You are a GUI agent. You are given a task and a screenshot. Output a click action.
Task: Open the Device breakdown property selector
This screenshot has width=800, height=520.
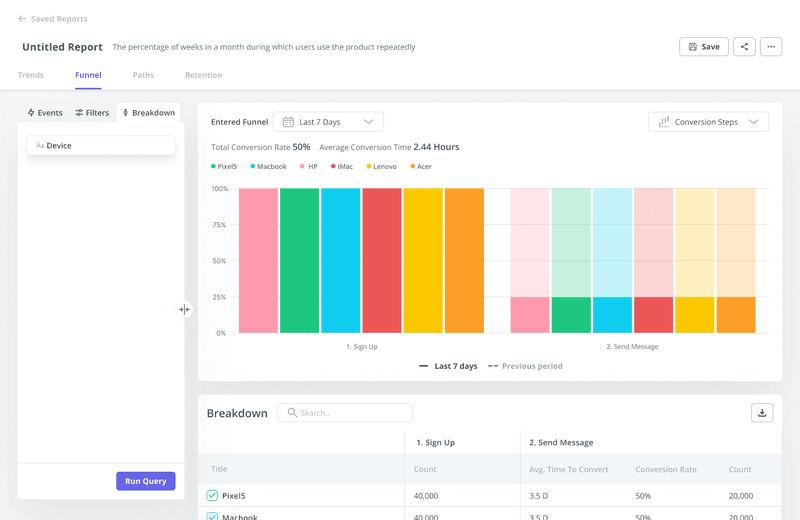(x=101, y=146)
